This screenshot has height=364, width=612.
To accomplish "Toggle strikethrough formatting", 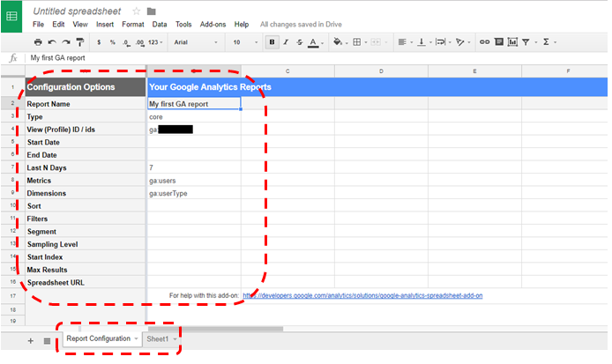I will pos(299,42).
